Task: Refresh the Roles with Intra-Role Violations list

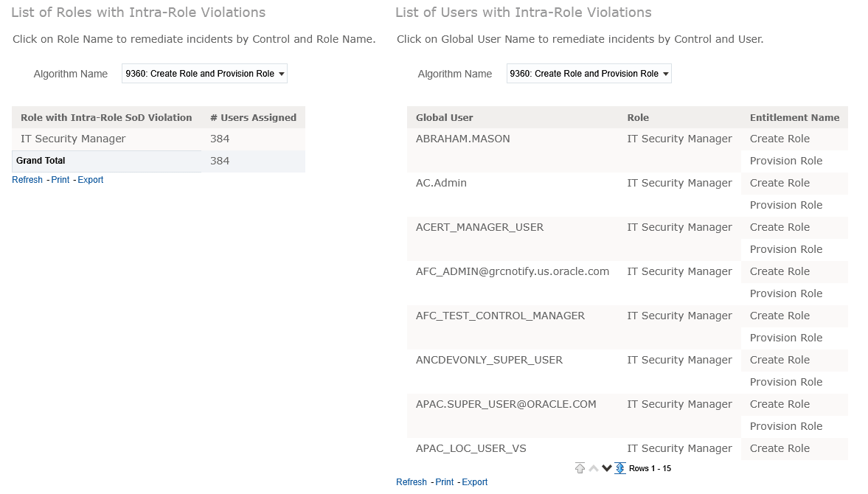Action: (27, 180)
